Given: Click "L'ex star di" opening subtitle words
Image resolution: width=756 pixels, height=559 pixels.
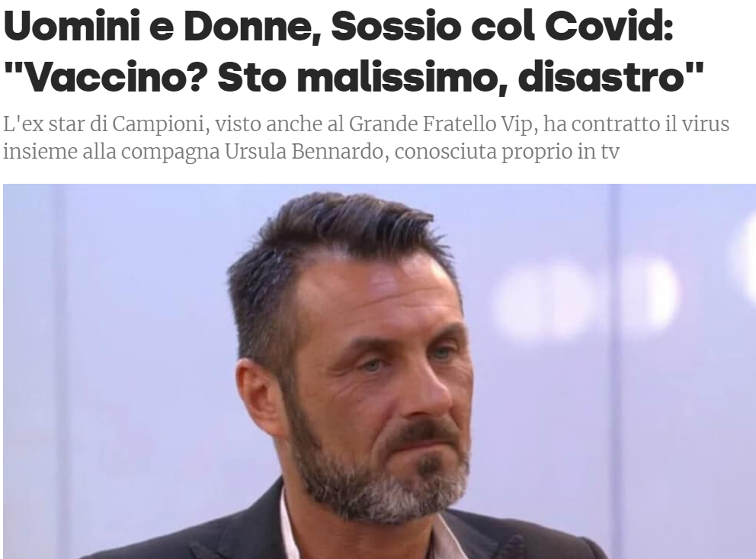Looking at the screenshot, I should coord(54,124).
